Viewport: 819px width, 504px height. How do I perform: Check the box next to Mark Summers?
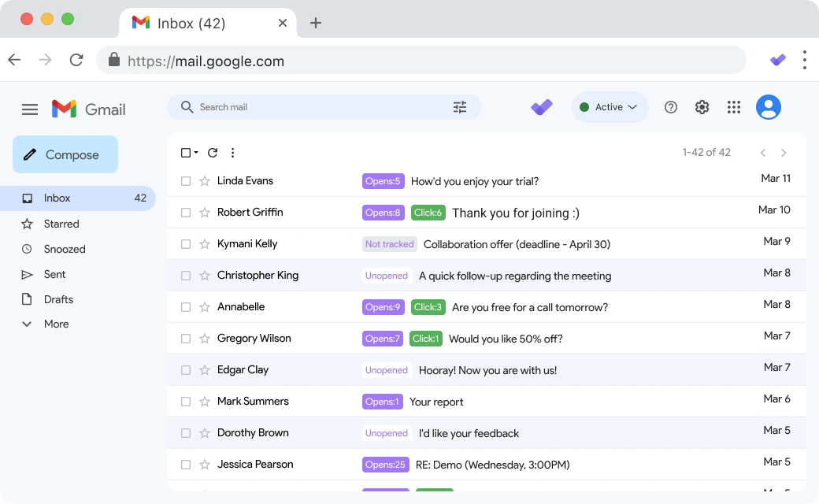(186, 402)
